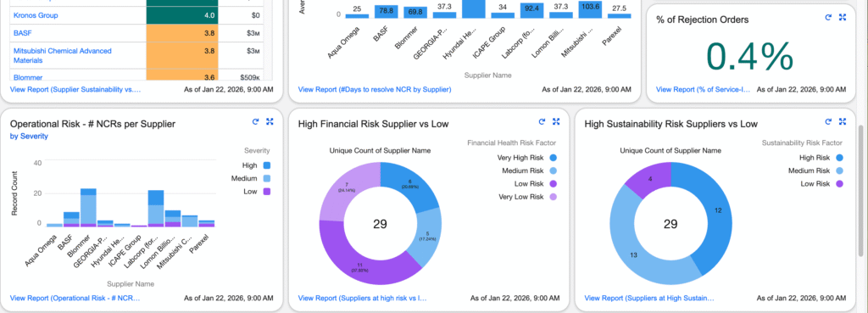Select Medium Risk financial legend dot
The width and height of the screenshot is (868, 313).
(553, 171)
